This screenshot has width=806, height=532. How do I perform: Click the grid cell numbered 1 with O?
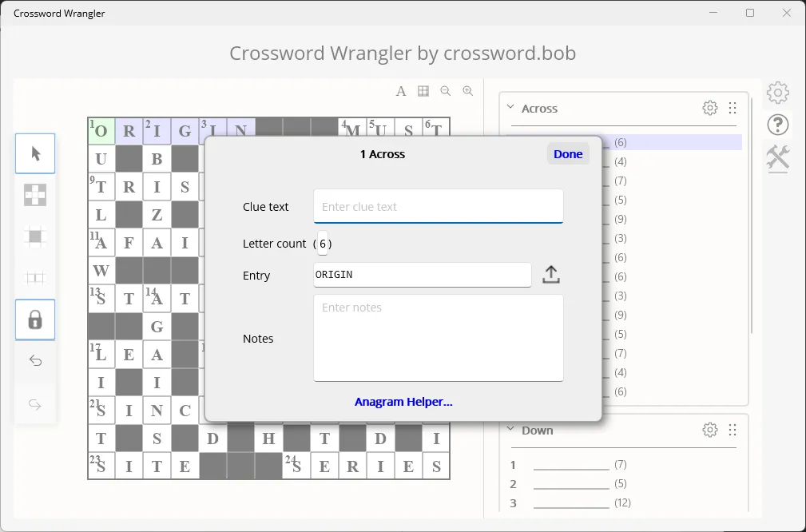click(101, 131)
